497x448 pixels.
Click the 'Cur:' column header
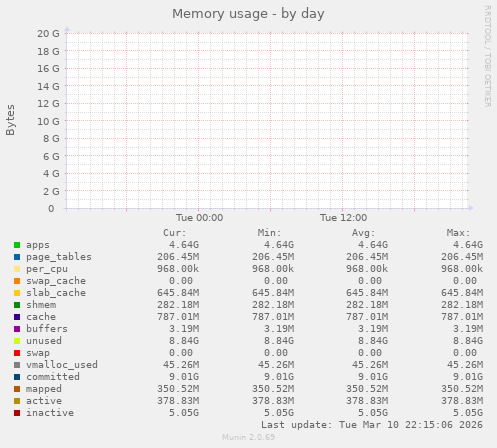coord(175,233)
